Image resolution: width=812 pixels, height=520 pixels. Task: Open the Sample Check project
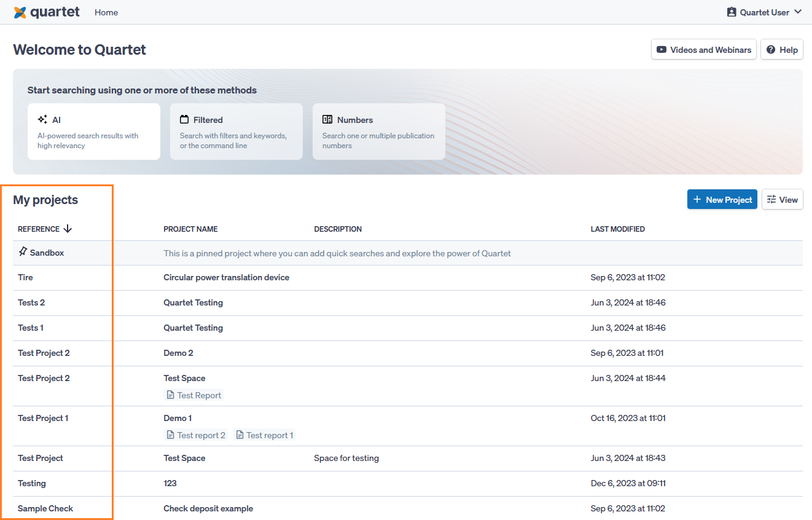(45, 508)
